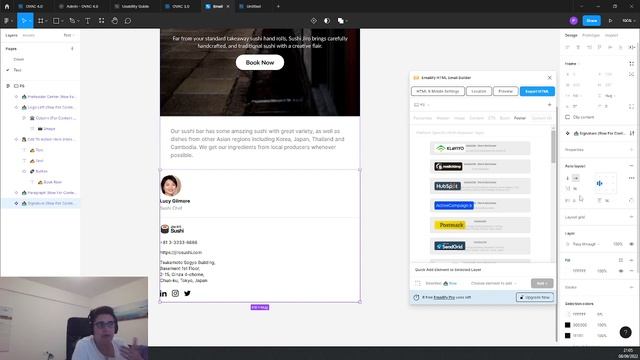
Task: Add a new page with plus
Action: (x=72, y=49)
